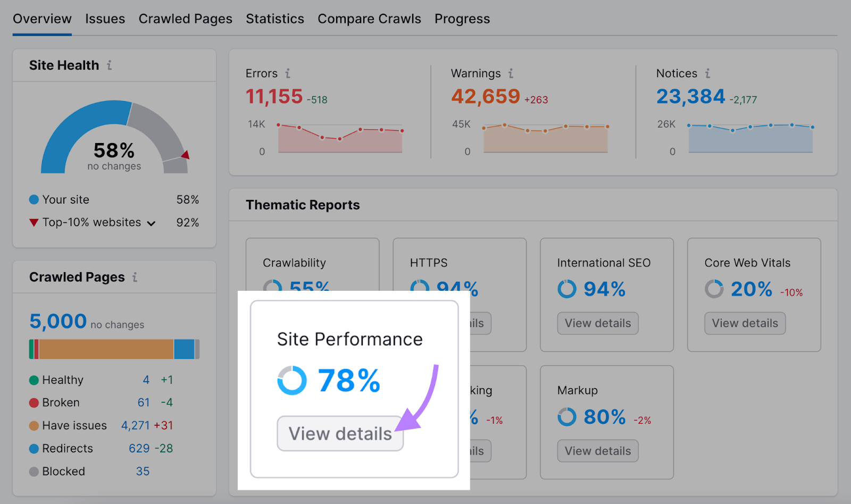The image size is (851, 504).
Task: Click the 11,155 errors count
Action: tap(274, 97)
